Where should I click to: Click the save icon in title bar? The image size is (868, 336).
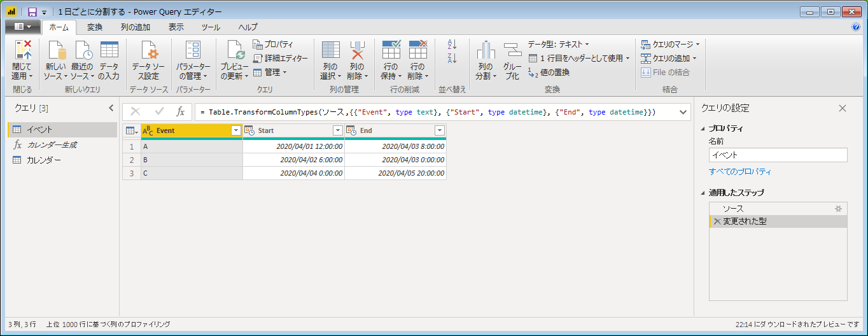click(32, 12)
